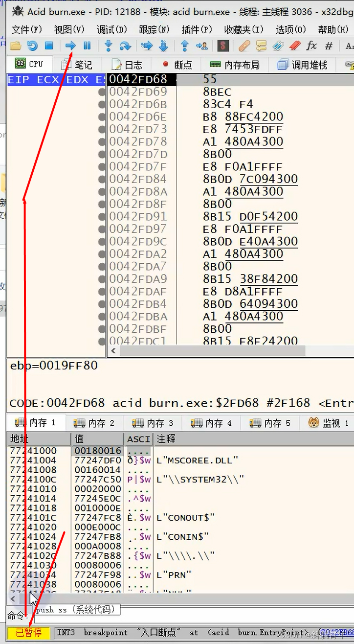
Task: Open the Scylla plugin icon
Action: 223,46
